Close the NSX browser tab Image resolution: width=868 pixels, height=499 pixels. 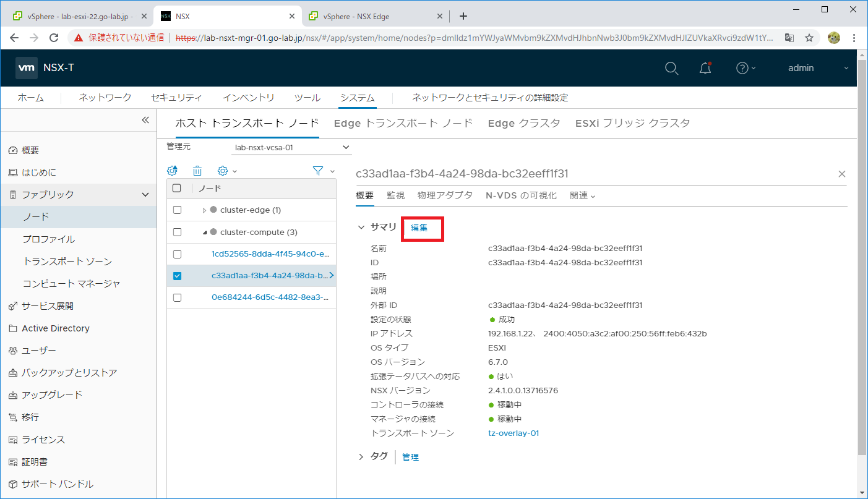293,16
